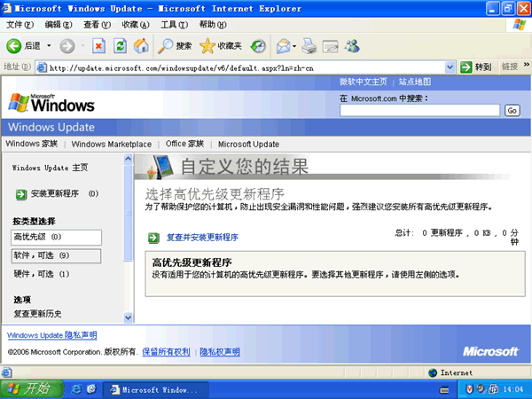The width and height of the screenshot is (532, 399).
Task: Open the Microsoft Update tab
Action: coord(248,145)
